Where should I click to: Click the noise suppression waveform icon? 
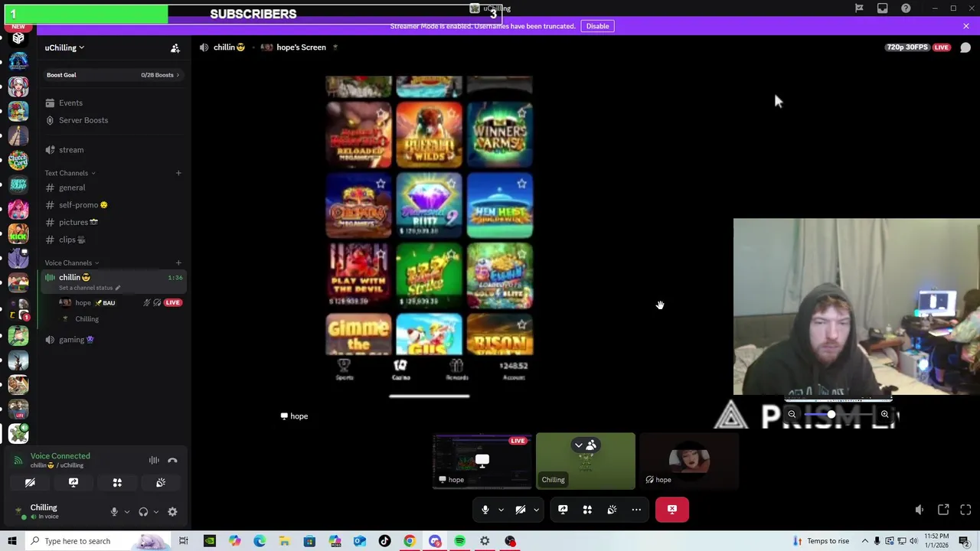pyautogui.click(x=154, y=460)
